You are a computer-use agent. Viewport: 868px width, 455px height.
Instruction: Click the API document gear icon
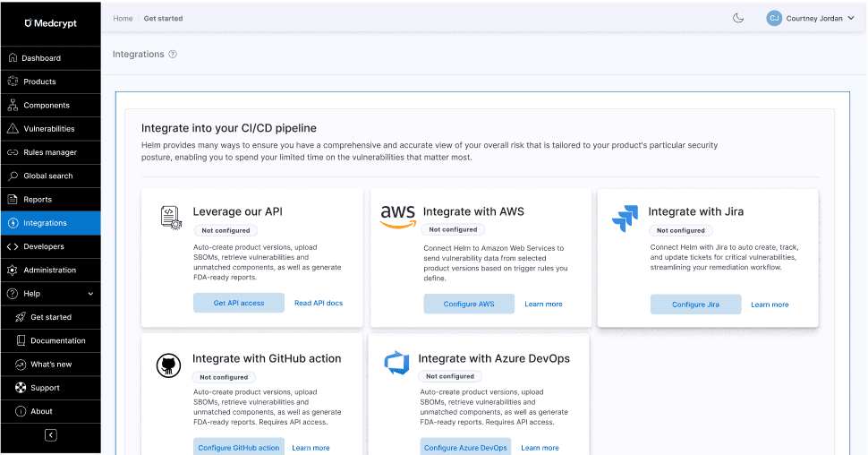(171, 218)
